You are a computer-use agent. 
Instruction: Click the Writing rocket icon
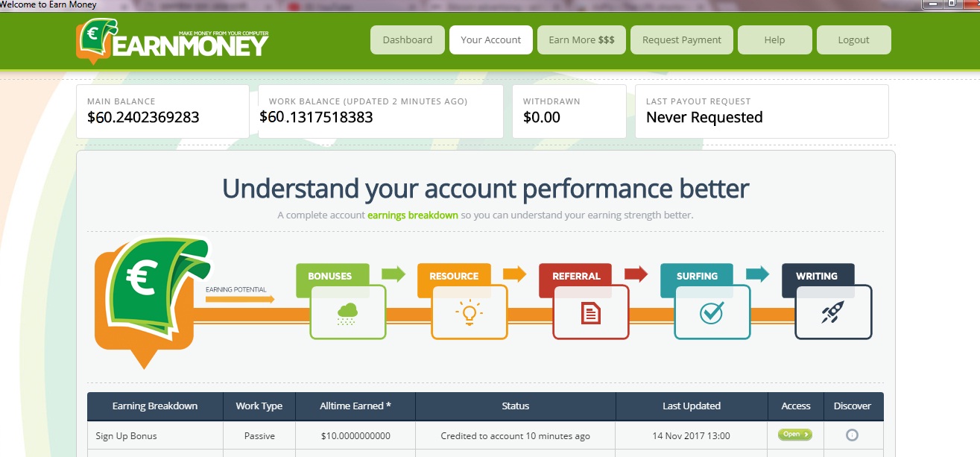(x=833, y=313)
